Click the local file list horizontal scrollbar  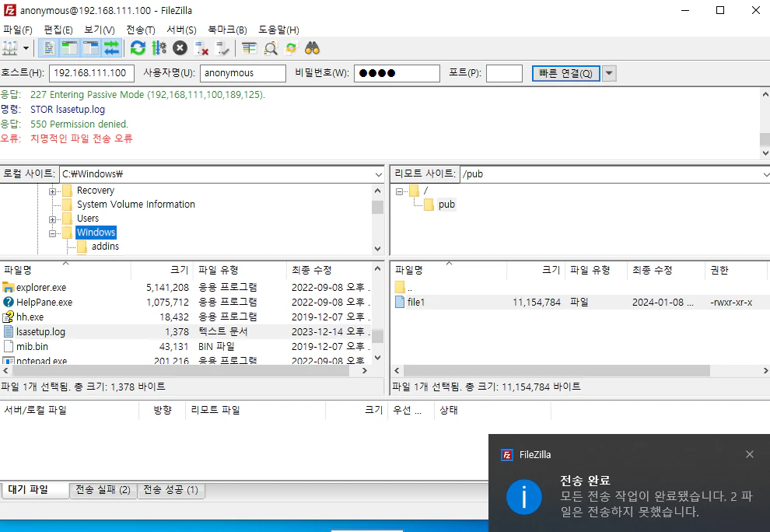point(179,370)
